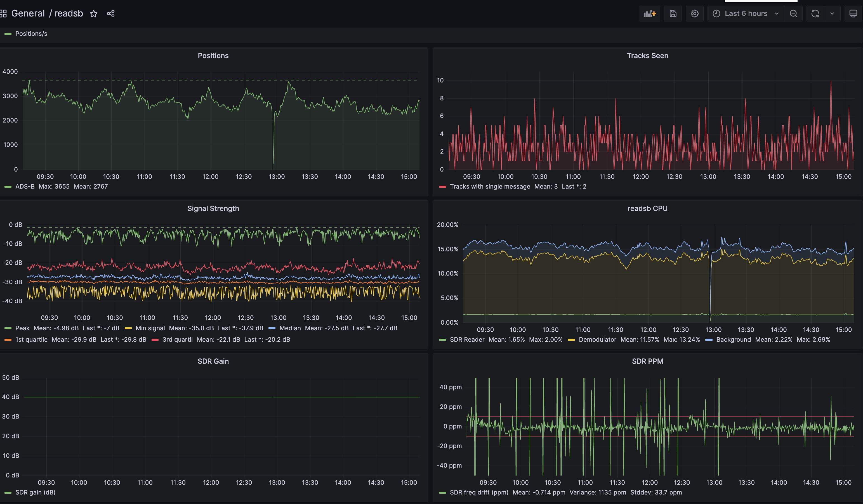Viewport: 863px width, 504px height.
Task: Click the Add panel icon
Action: 649,14
